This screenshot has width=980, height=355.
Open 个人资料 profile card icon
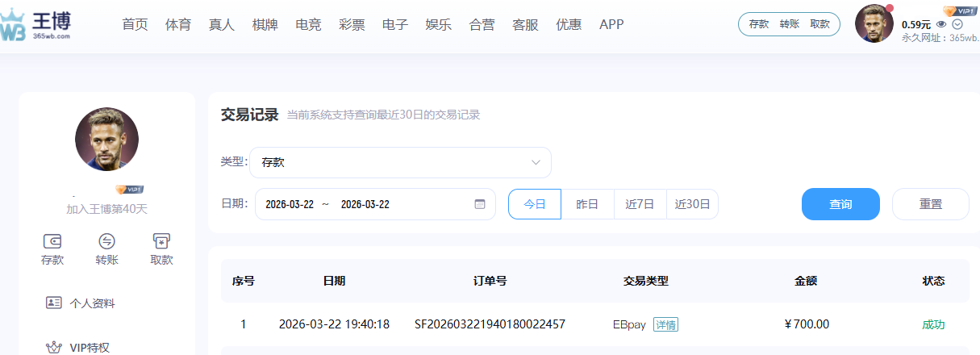pyautogui.click(x=54, y=303)
